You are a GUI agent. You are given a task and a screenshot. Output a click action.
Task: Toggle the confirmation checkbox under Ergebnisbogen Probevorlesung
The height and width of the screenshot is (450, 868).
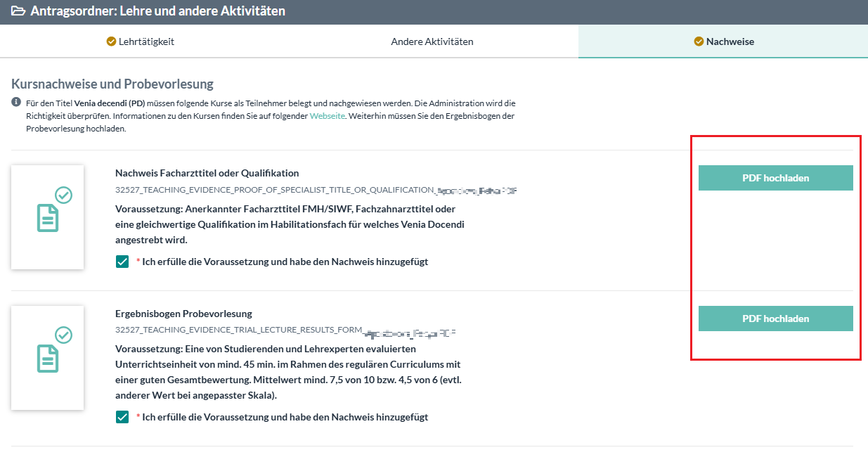(x=123, y=417)
